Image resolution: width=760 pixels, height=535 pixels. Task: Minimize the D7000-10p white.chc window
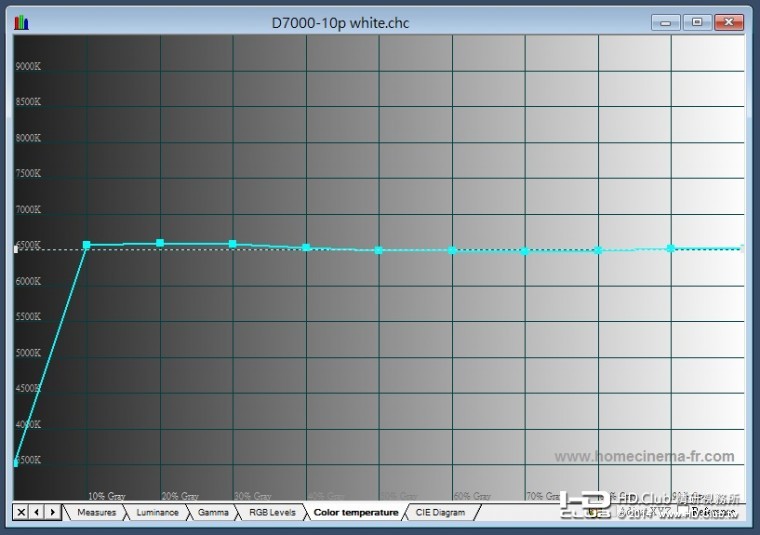point(666,21)
